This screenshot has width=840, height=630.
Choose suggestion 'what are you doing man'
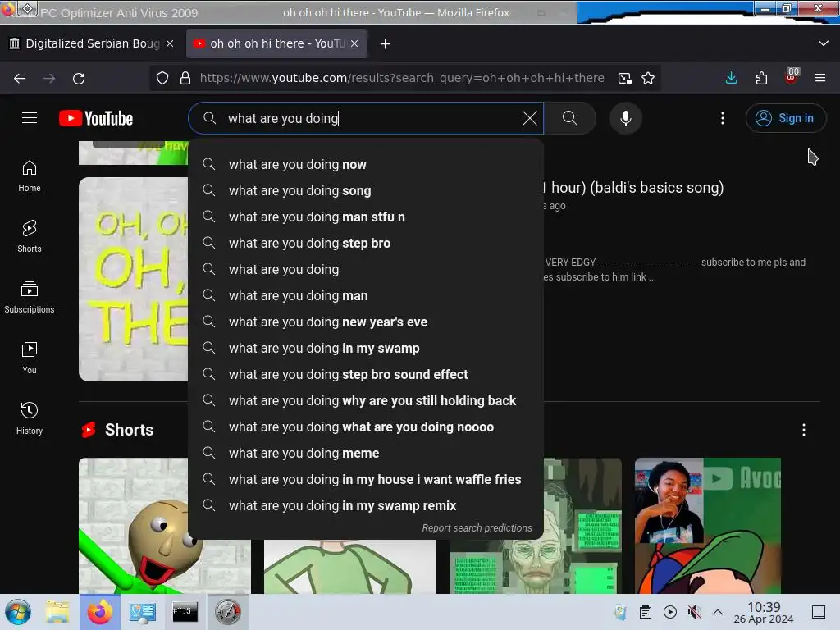[x=365, y=295]
